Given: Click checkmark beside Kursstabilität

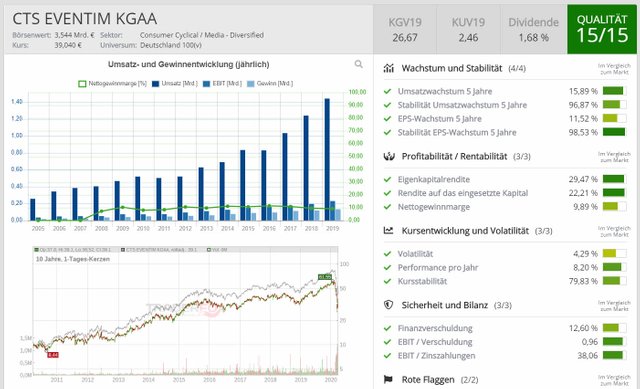Looking at the screenshot, I should click(387, 281).
